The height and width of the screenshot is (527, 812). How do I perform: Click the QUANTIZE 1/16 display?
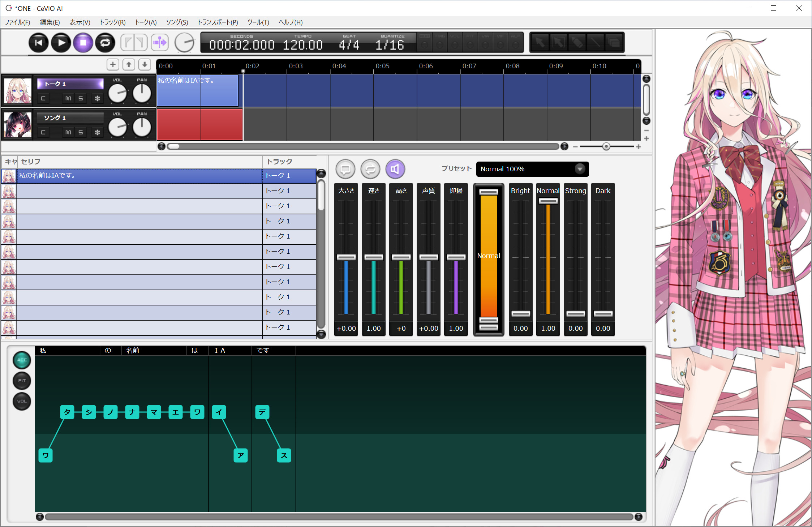pyautogui.click(x=391, y=43)
